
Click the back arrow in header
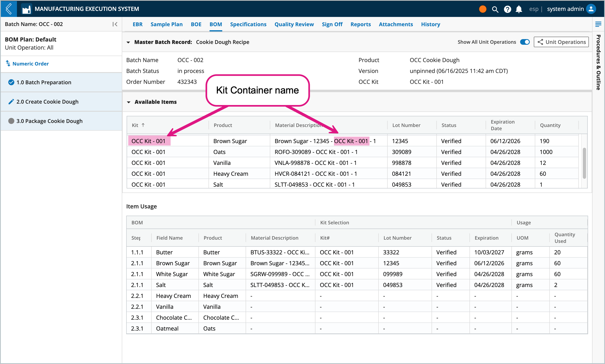pyautogui.click(x=9, y=9)
